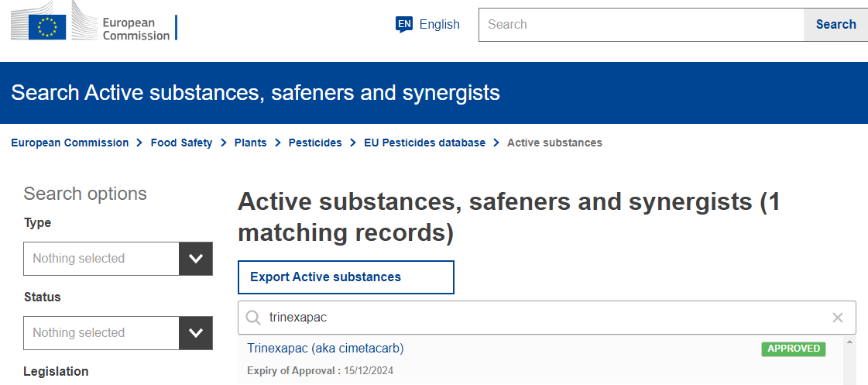Open the Food Safety breadcrumb
868x385 pixels.
tap(181, 143)
